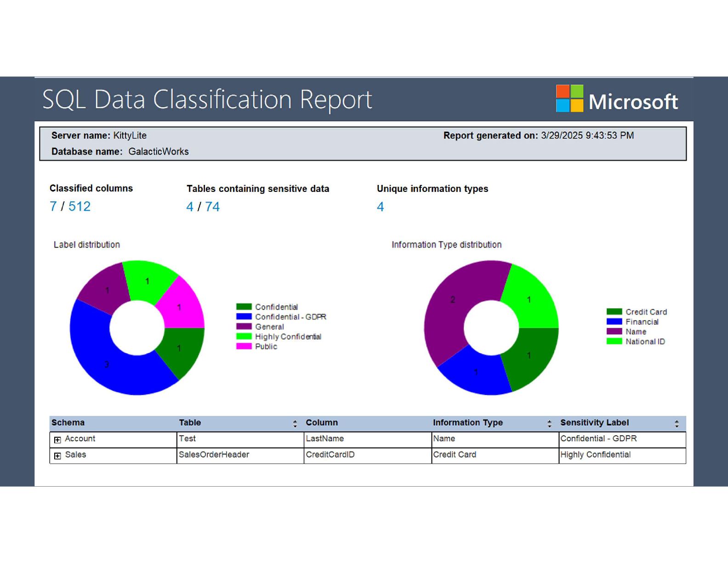Select the SalesOrderHeader table cell

click(240, 456)
